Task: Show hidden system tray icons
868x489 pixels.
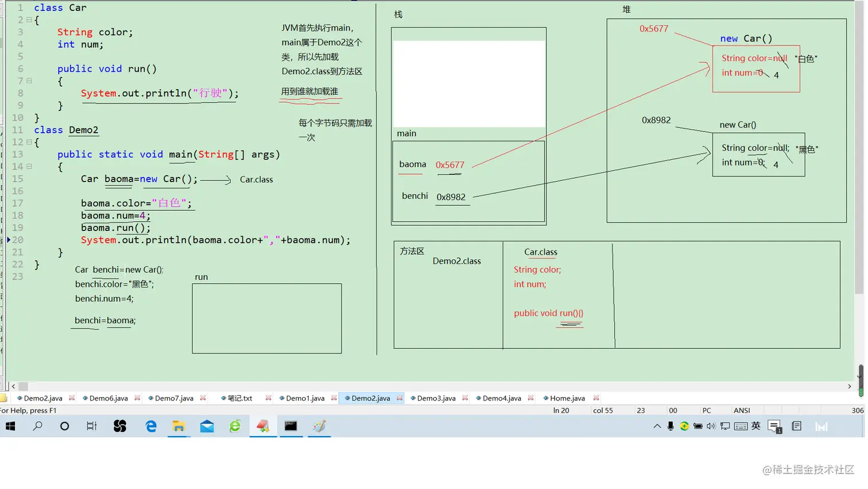Action: pos(657,426)
